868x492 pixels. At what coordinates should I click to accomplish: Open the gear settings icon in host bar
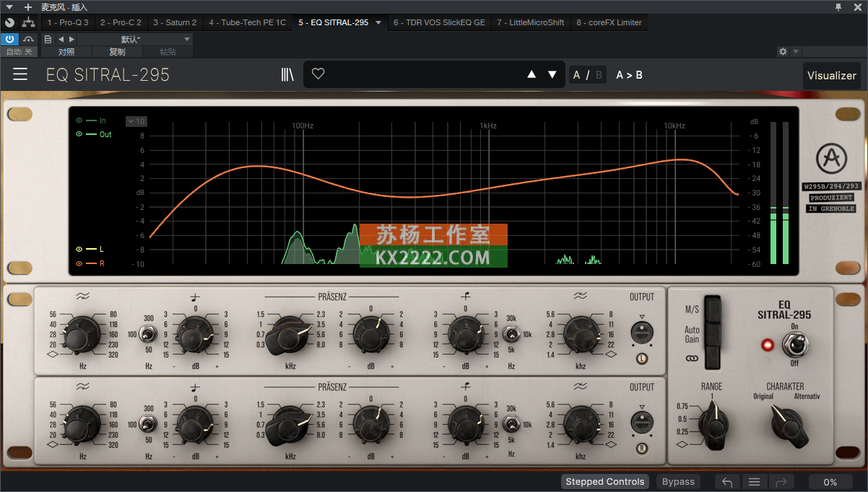pyautogui.click(x=783, y=52)
